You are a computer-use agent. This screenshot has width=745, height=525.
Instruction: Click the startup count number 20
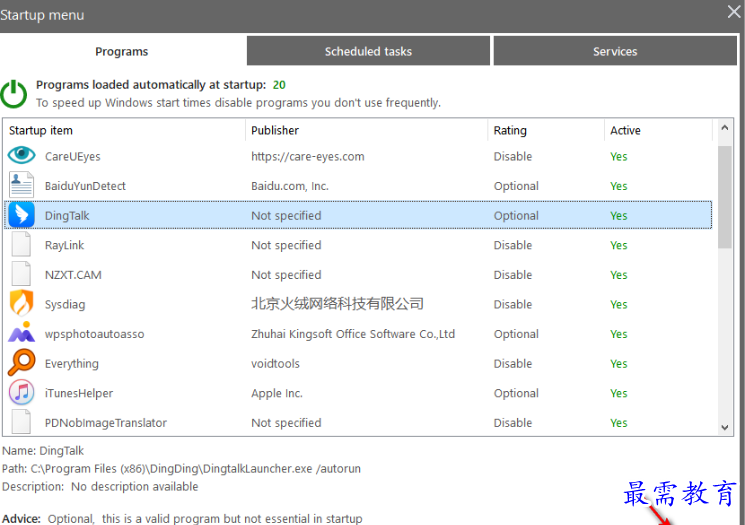pyautogui.click(x=279, y=85)
